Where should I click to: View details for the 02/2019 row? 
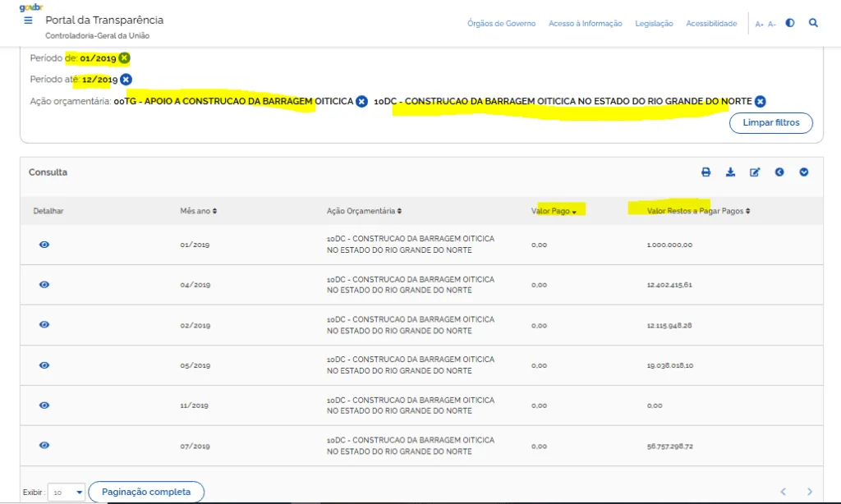tap(44, 325)
